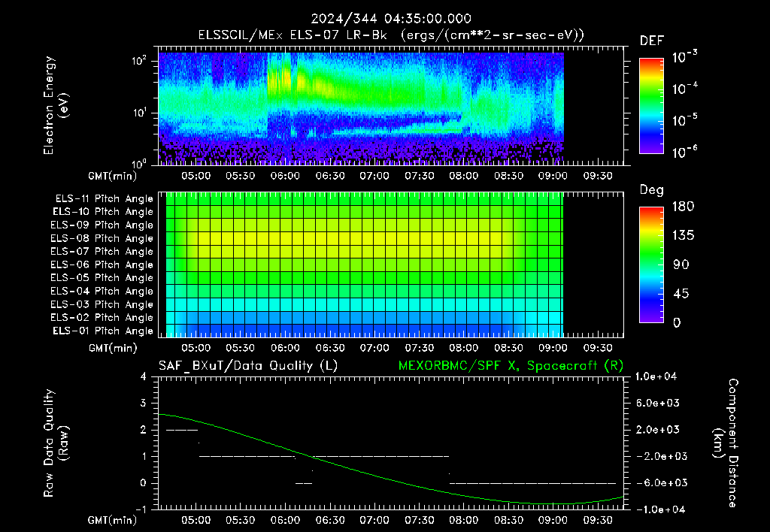Click the DEF color bar legend
Viewport: 770px width, 532px height.
coord(651,106)
